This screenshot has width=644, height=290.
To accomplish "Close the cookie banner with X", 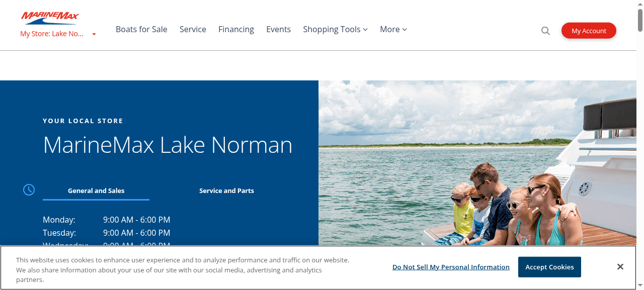I will coord(620,267).
